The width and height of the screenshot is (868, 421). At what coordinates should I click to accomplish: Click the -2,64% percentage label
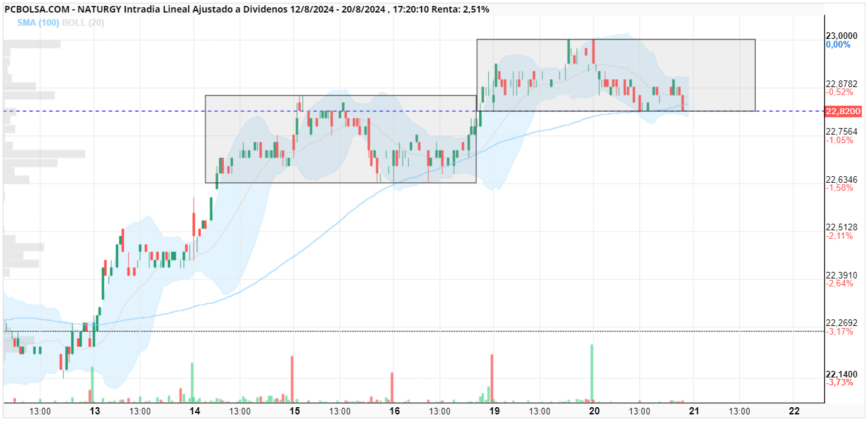840,283
